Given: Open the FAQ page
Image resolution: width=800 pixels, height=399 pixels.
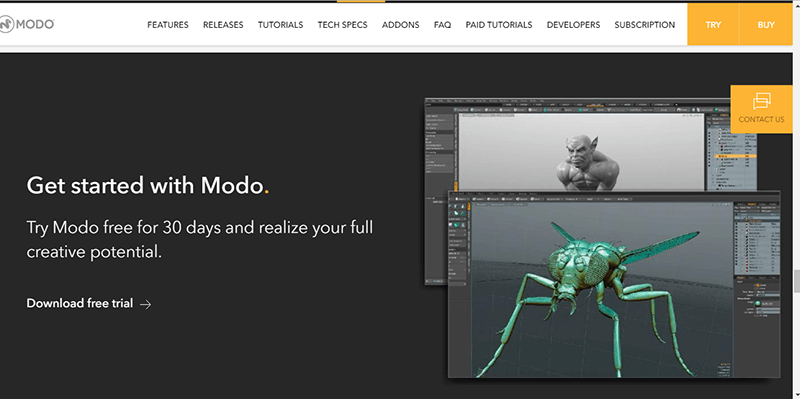Looking at the screenshot, I should coord(442,24).
